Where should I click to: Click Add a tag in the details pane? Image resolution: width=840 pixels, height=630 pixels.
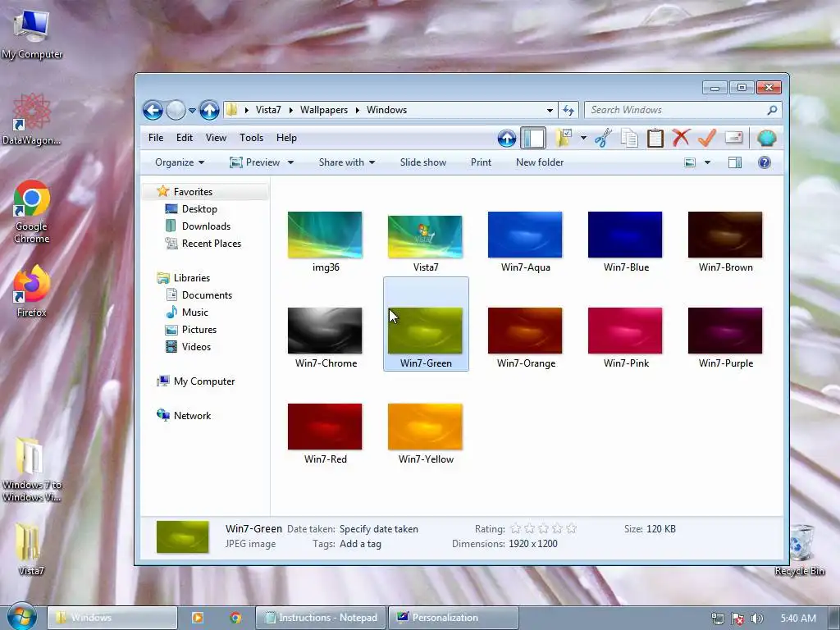pyautogui.click(x=361, y=544)
